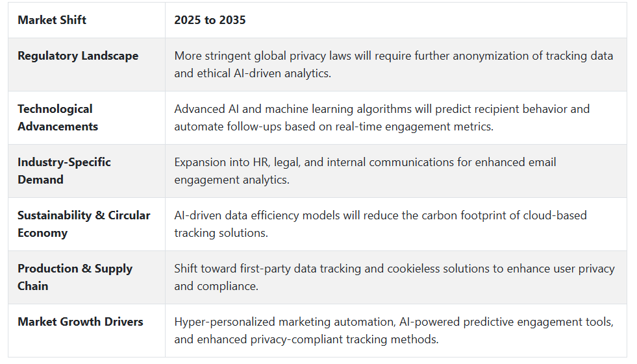The image size is (637, 364).
Task: Click the 'Market Growth Drivers' row label
Action: point(81,322)
